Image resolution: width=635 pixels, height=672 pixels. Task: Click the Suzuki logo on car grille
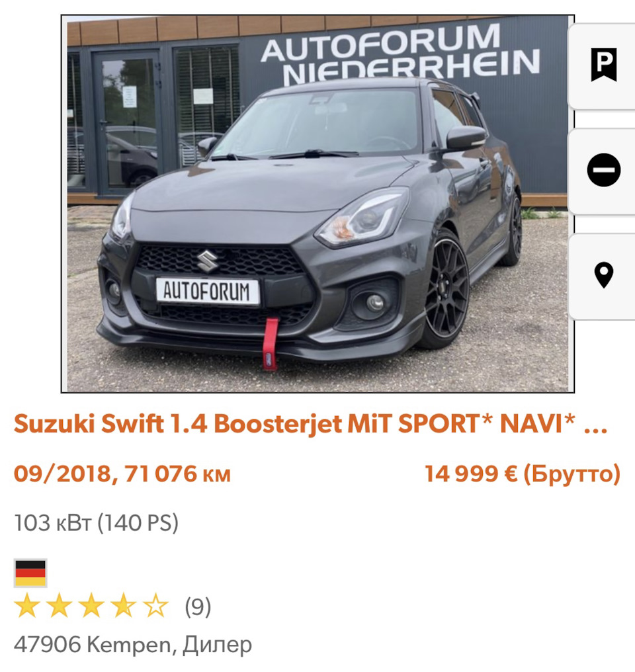(x=208, y=261)
